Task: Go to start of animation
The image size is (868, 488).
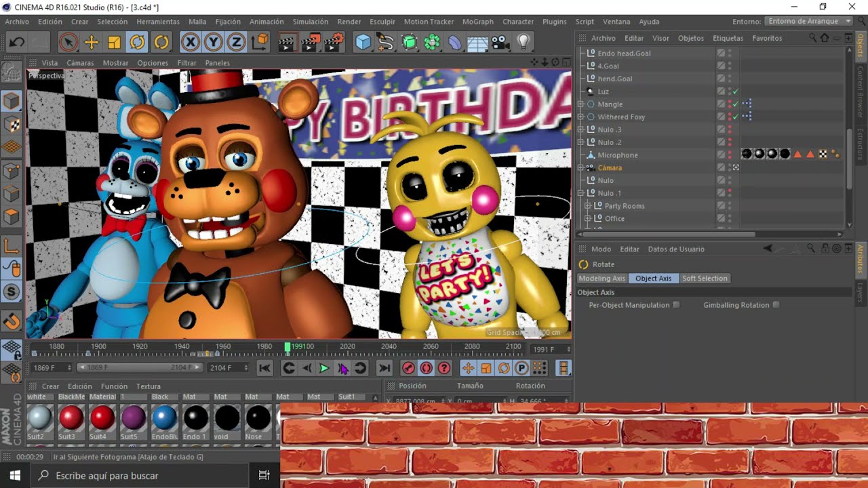Action: tap(265, 368)
